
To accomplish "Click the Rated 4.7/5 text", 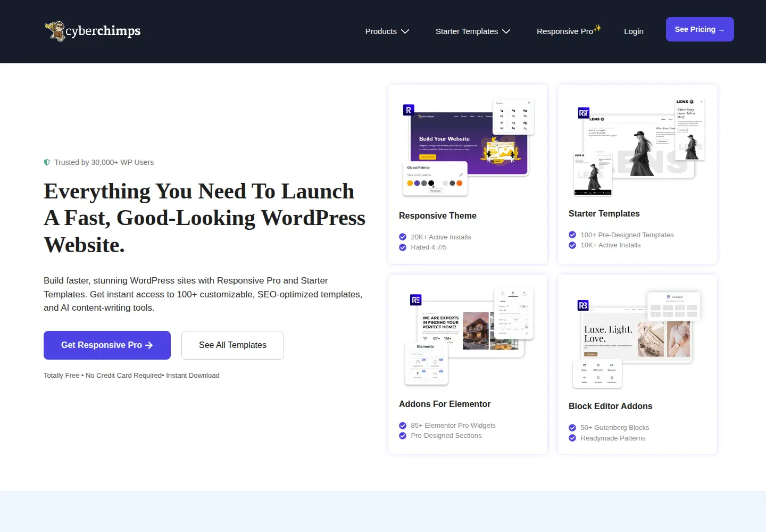I will click(x=429, y=247).
